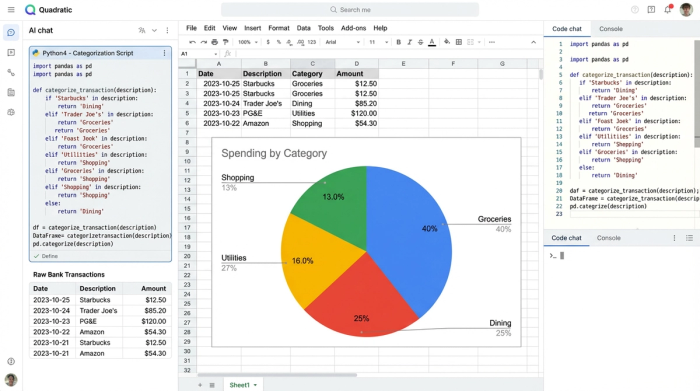Click the translate icon in AI chat header
Screen dimensions: 700x391
coord(142,30)
